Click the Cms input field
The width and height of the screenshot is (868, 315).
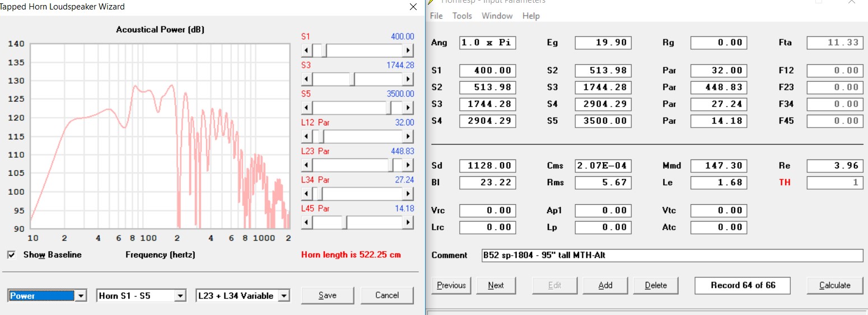click(x=603, y=166)
